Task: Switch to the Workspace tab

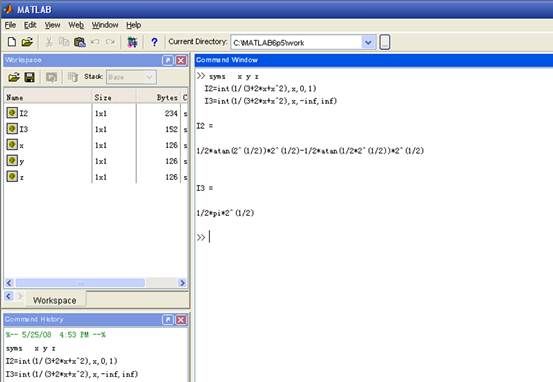Action: (x=55, y=300)
